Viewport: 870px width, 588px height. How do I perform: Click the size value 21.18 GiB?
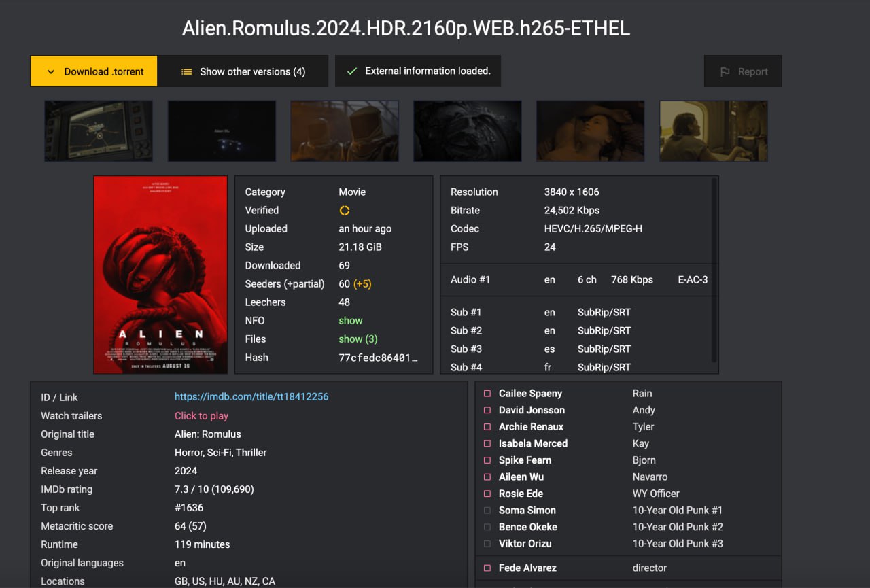coord(360,247)
